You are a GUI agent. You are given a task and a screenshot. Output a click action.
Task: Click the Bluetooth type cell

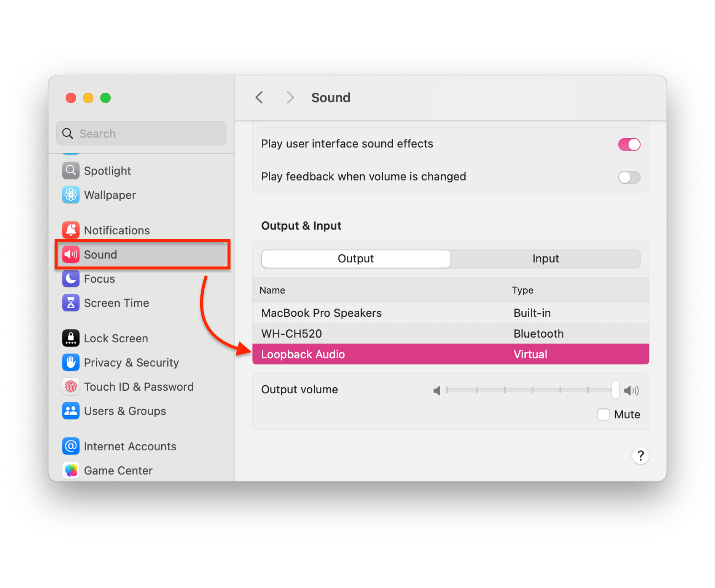[x=538, y=333]
